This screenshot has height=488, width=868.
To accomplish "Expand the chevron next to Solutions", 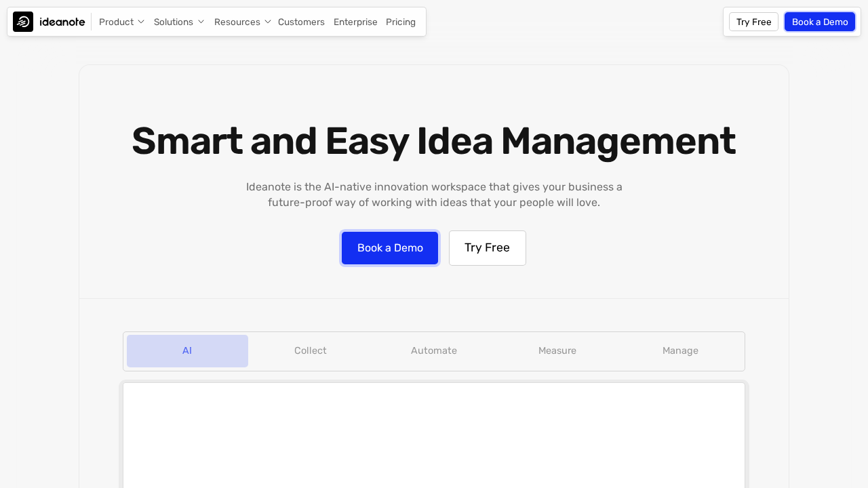I will (x=201, y=22).
